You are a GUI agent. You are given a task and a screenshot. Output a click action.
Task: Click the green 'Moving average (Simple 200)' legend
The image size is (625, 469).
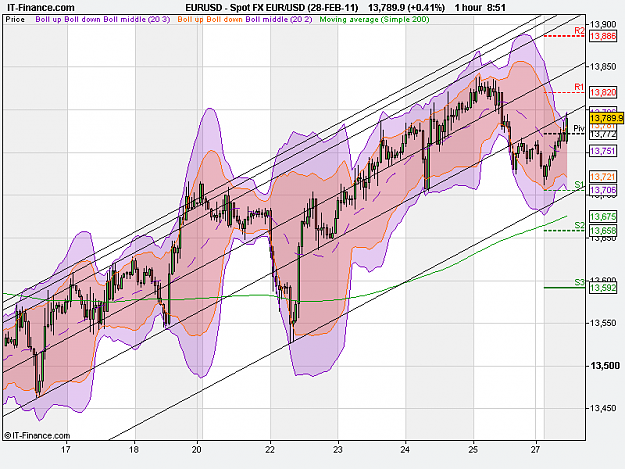tap(374, 19)
